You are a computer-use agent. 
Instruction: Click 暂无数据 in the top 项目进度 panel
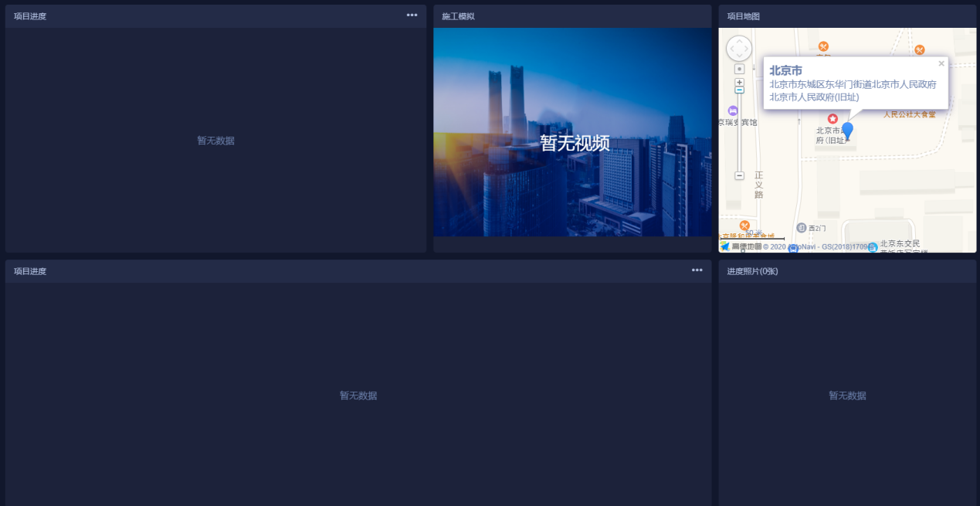pos(216,141)
